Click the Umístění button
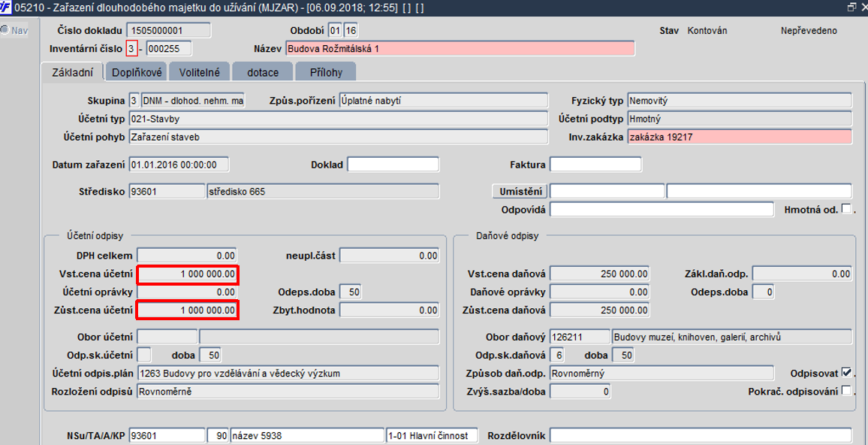 point(520,191)
